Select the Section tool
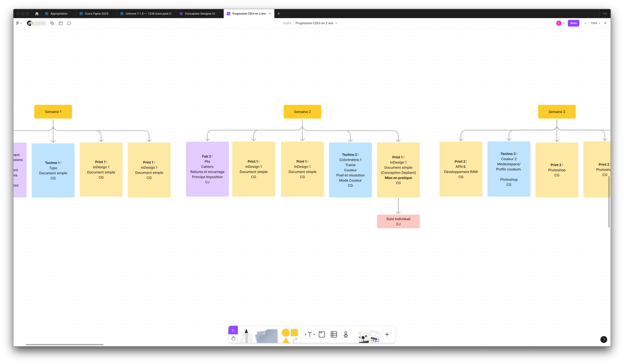 point(322,335)
